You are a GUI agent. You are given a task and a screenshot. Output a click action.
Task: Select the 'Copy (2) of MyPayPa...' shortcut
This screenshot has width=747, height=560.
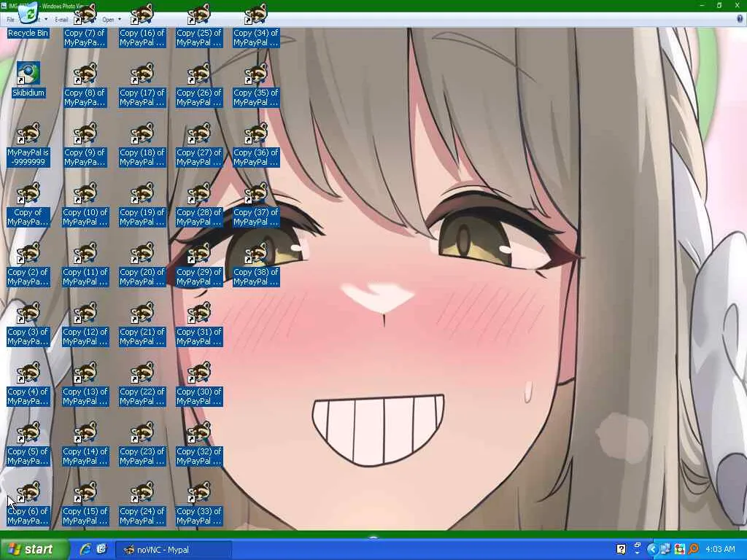[x=28, y=264]
